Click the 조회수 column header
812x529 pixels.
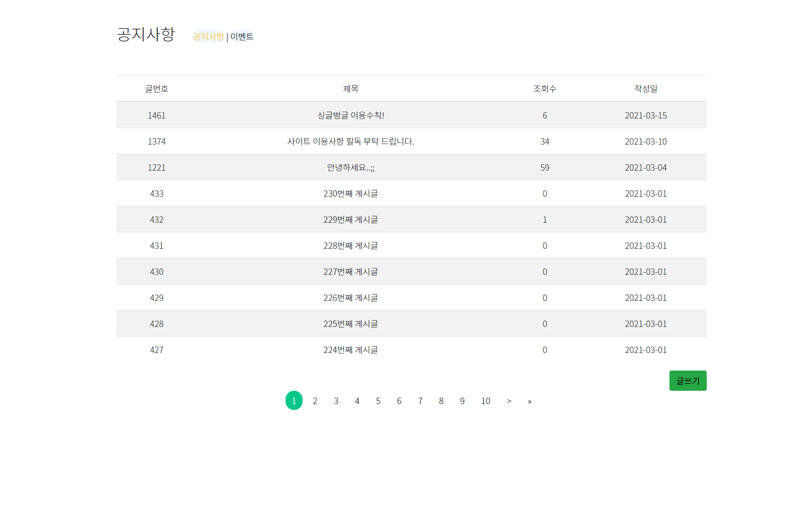tap(545, 88)
